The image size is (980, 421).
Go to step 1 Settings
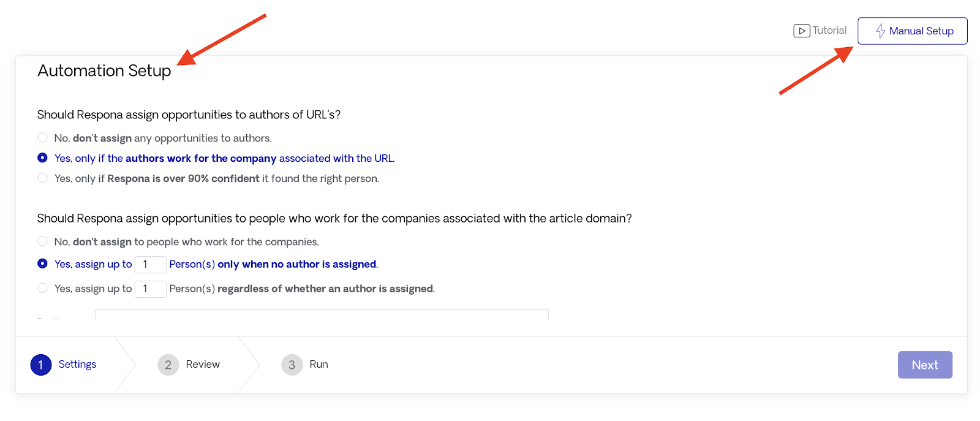[x=64, y=365]
